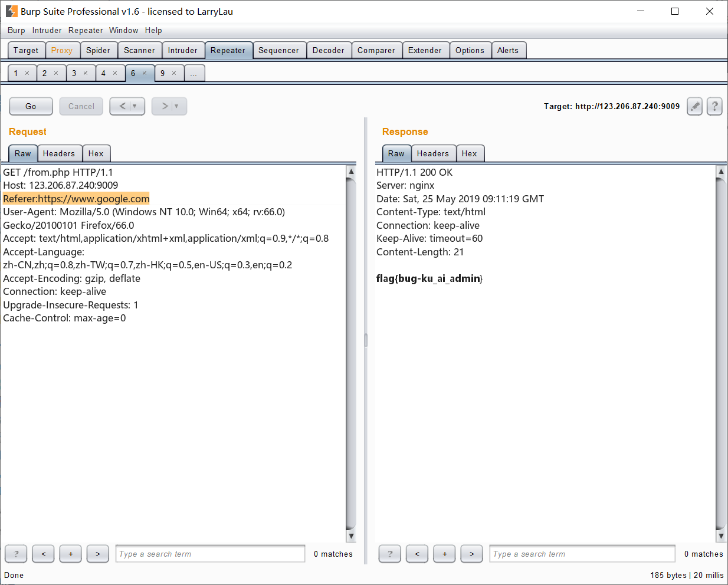The width and height of the screenshot is (728, 585).
Task: Click the next-match '>' icon under Response panel
Action: coord(471,554)
